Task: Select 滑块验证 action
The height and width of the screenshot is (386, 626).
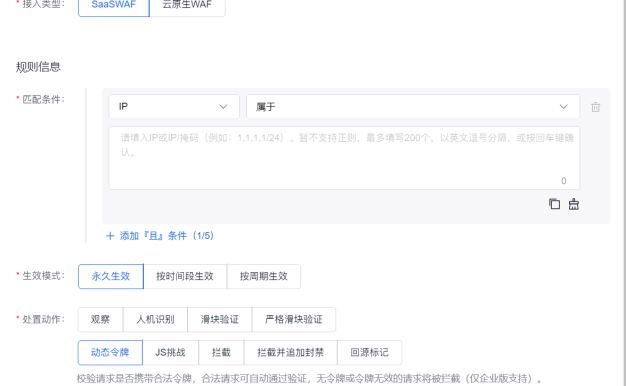Action: click(220, 319)
